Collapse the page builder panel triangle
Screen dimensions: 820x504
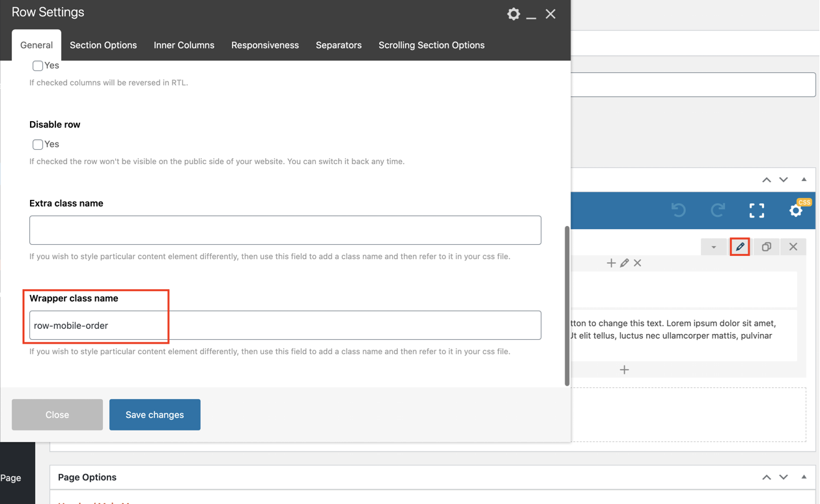(x=804, y=180)
